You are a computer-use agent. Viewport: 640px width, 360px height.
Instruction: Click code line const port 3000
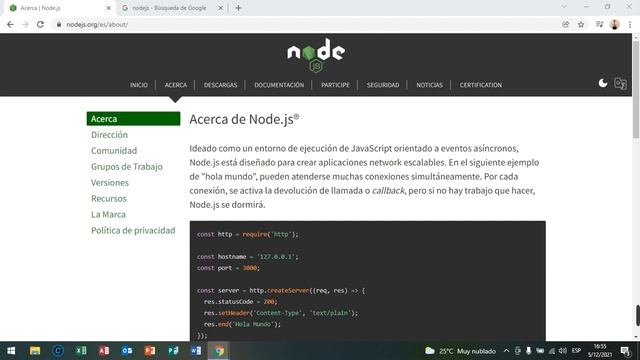tap(228, 268)
